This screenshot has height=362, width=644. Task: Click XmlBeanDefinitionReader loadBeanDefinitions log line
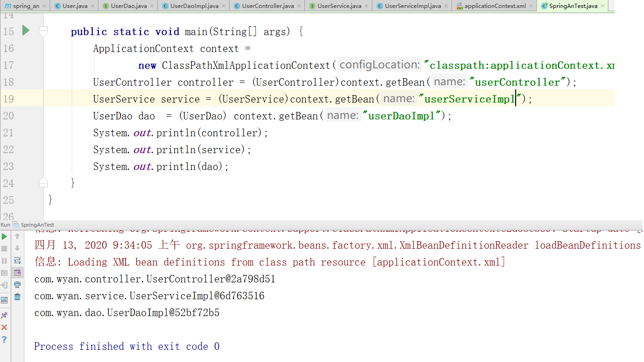tap(338, 245)
